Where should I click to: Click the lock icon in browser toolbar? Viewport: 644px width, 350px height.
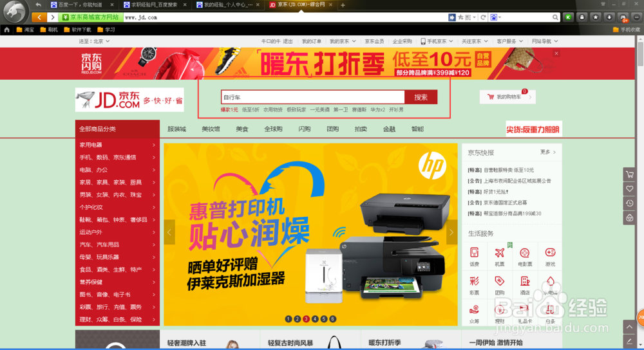[582, 17]
